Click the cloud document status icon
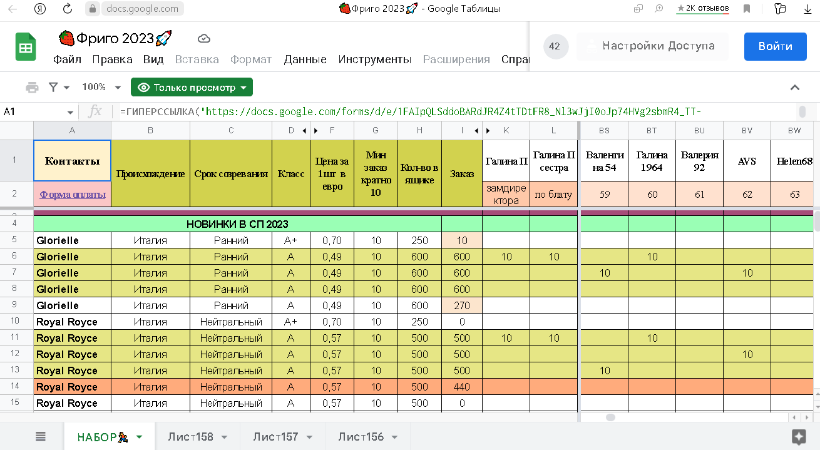 (x=204, y=38)
